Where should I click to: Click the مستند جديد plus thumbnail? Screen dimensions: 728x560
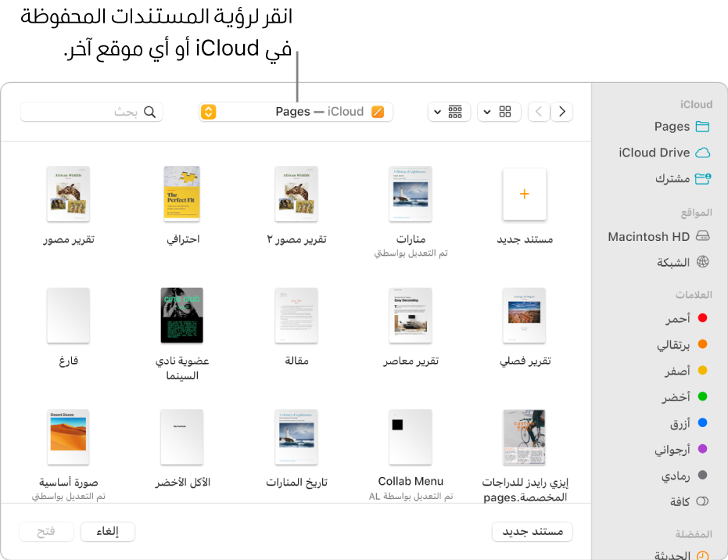(x=525, y=194)
